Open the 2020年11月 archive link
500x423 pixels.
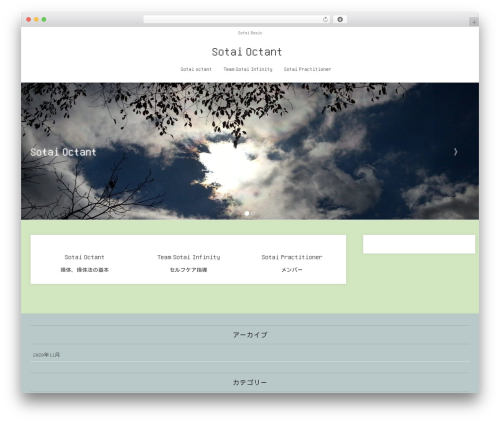pyautogui.click(x=46, y=355)
